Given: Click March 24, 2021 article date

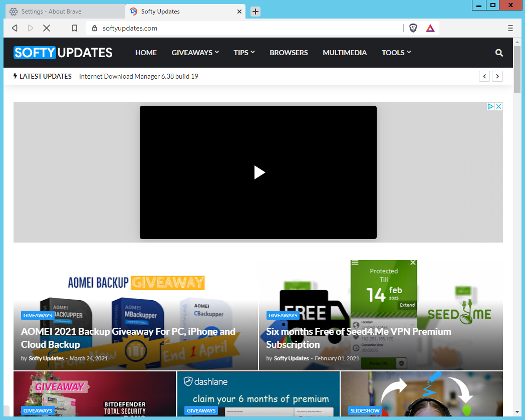Looking at the screenshot, I should 89,358.
